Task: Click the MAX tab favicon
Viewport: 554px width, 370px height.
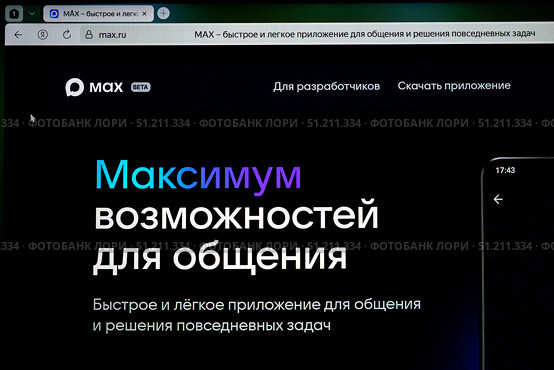Action: (x=54, y=14)
